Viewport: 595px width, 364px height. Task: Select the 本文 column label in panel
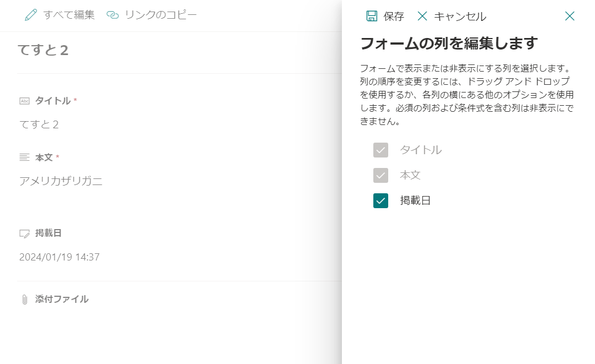coord(410,175)
